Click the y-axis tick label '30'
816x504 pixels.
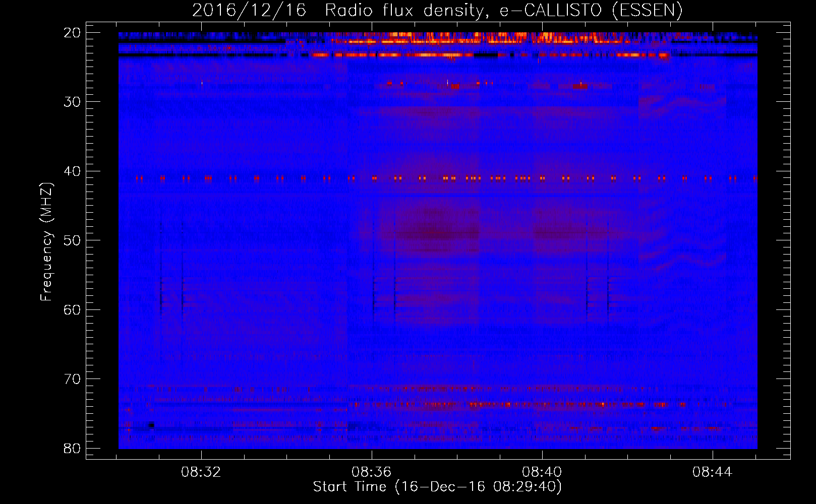(73, 102)
